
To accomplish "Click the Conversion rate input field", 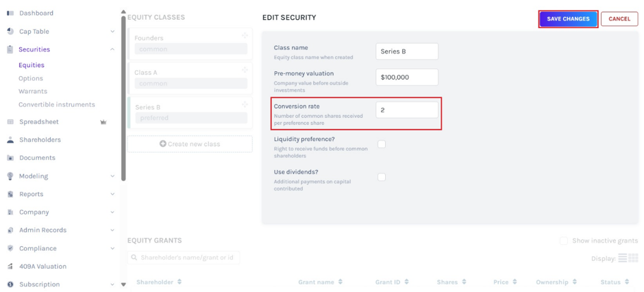I will coord(407,110).
